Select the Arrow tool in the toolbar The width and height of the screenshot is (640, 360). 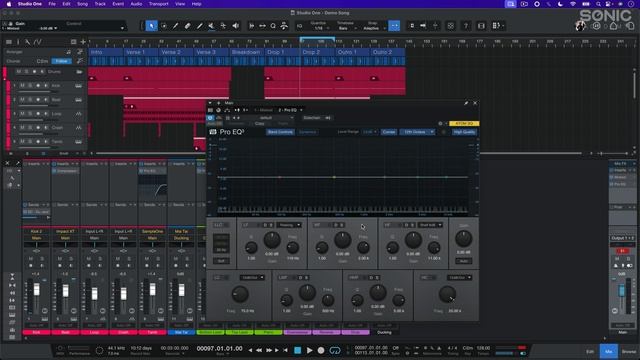click(151, 26)
